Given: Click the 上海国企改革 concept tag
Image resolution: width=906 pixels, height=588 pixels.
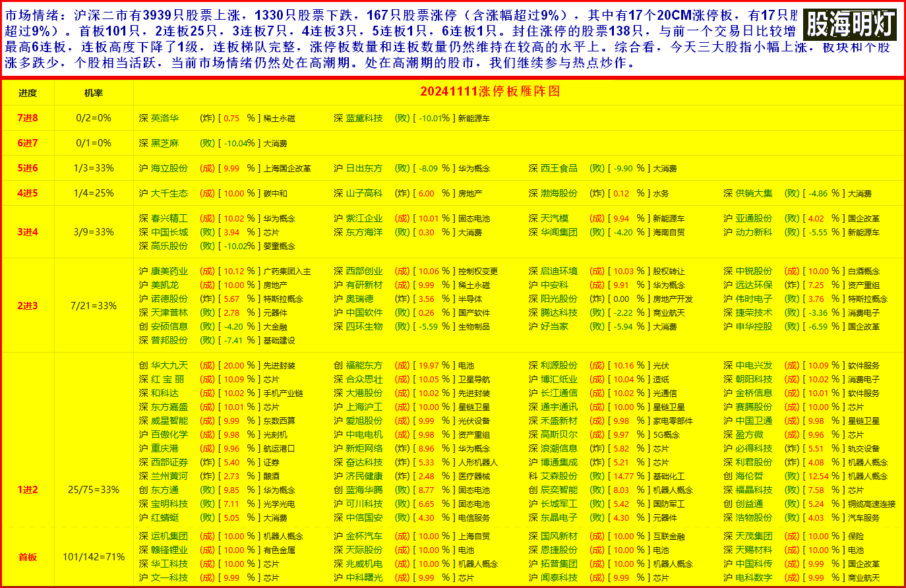Looking at the screenshot, I should 287,169.
